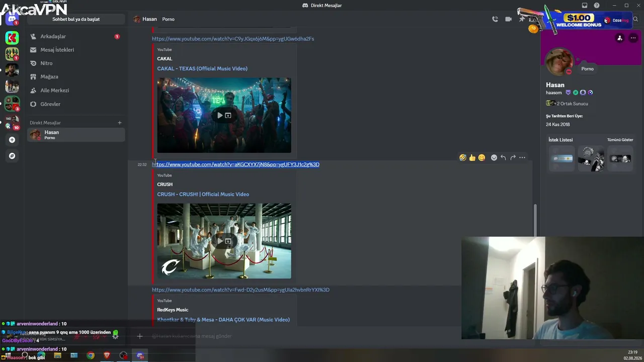Open Mesaj İstekleri in the sidebar

click(76, 50)
